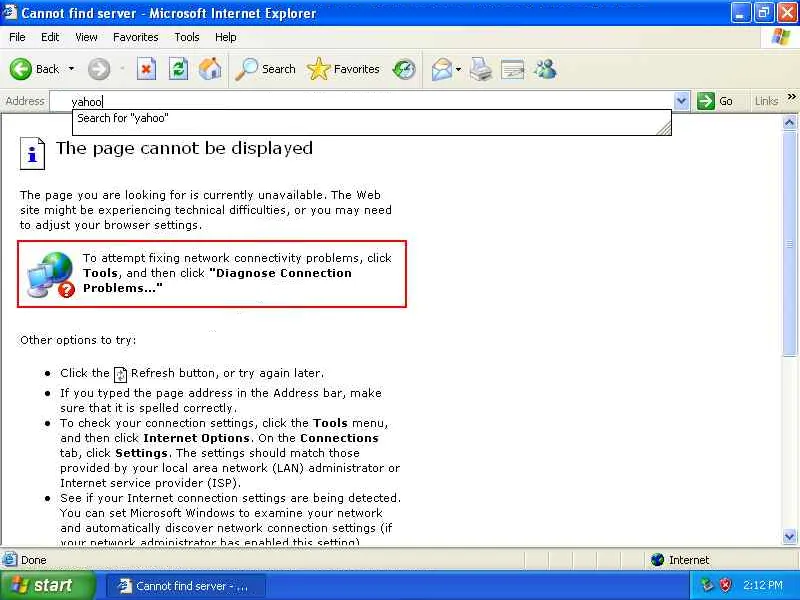The image size is (800, 600).
Task: Open the Help menu
Action: click(226, 37)
